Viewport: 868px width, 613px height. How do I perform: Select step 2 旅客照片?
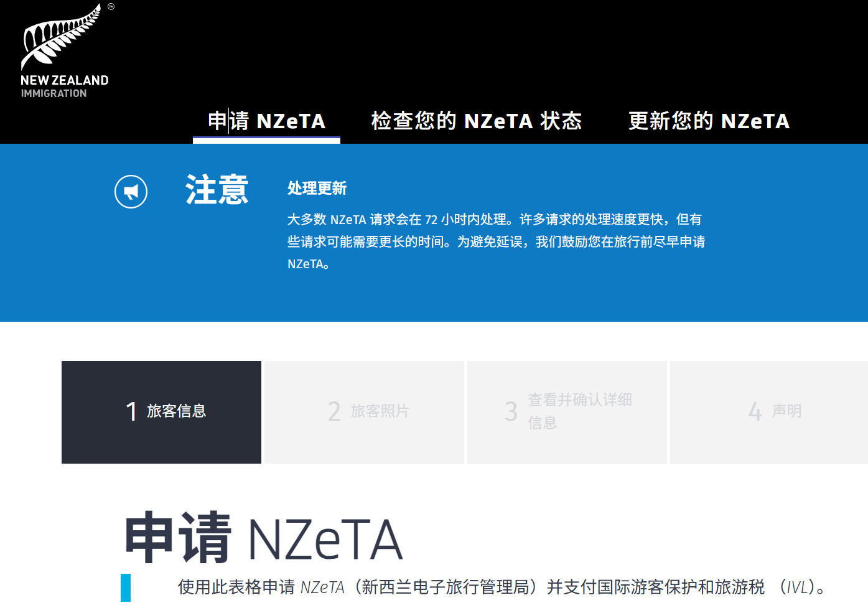[x=364, y=412]
